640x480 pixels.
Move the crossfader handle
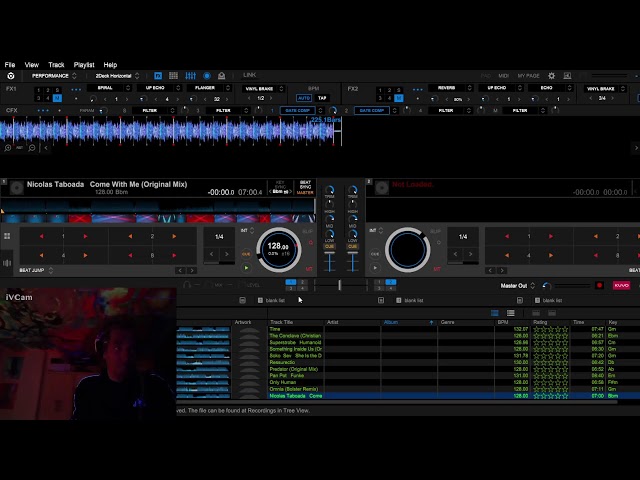(x=339, y=285)
